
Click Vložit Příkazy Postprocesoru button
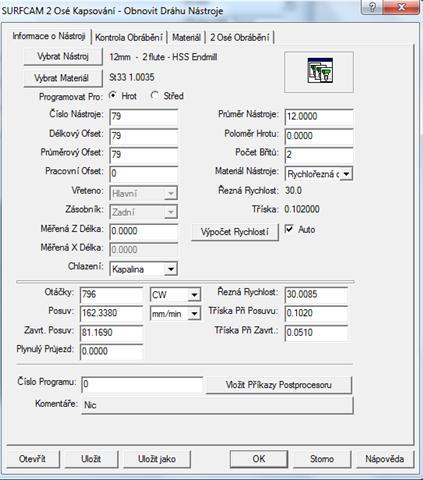tap(279, 385)
